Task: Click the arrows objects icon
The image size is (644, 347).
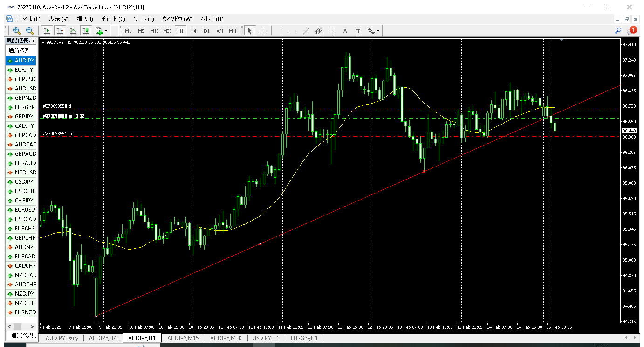Action: pos(371,31)
